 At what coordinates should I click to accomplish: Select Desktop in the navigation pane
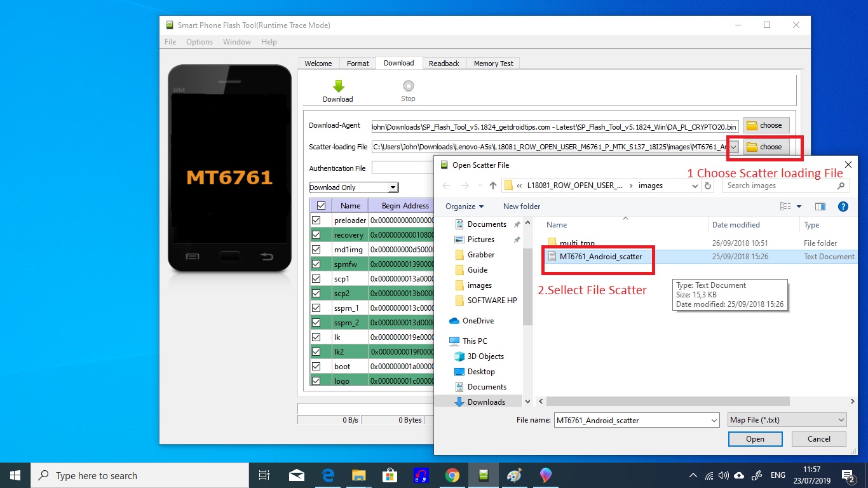475,372
